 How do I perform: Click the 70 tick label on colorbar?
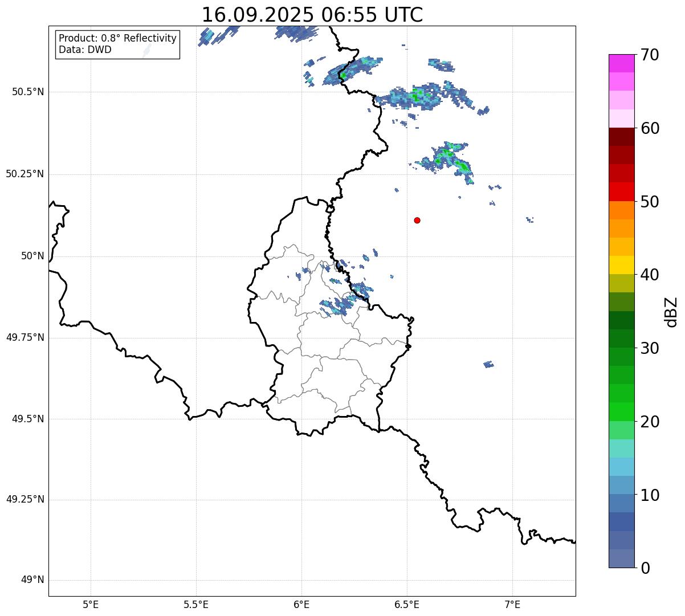coord(650,55)
